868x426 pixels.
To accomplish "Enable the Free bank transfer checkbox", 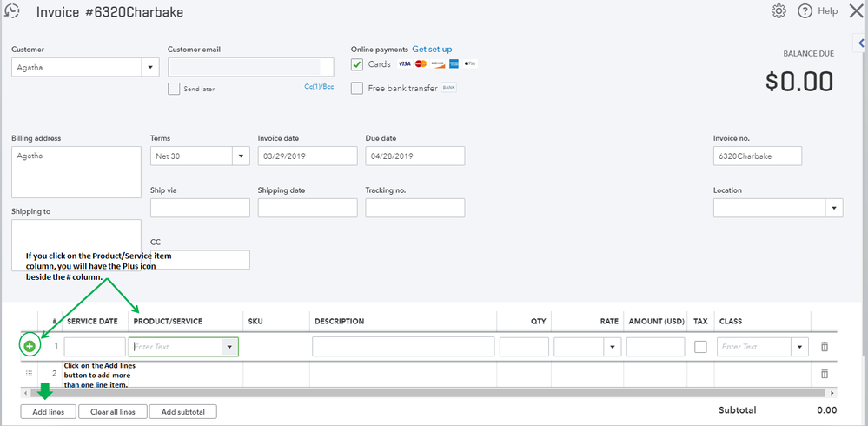I will click(357, 88).
